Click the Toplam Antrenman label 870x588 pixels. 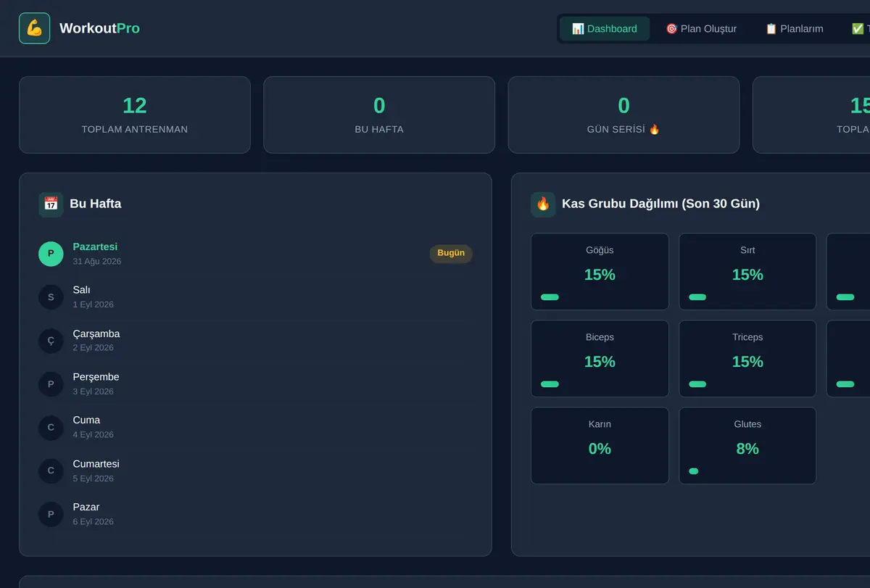pos(135,129)
